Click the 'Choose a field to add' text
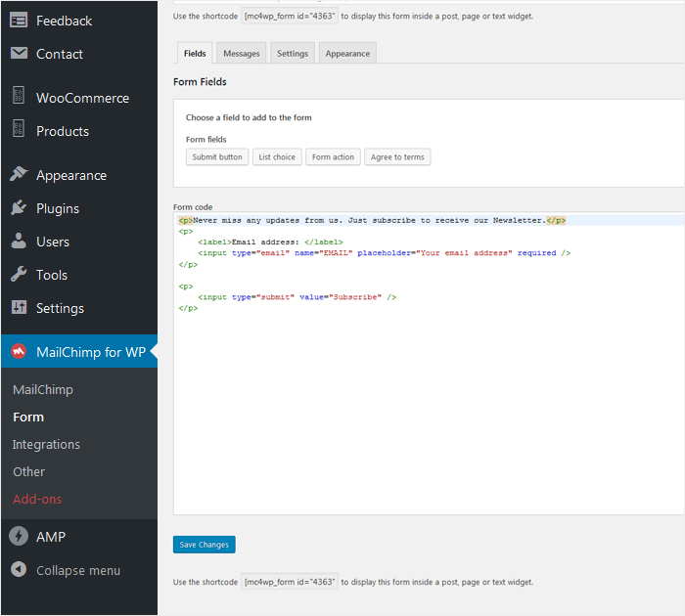The height and width of the screenshot is (616, 685). [249, 117]
